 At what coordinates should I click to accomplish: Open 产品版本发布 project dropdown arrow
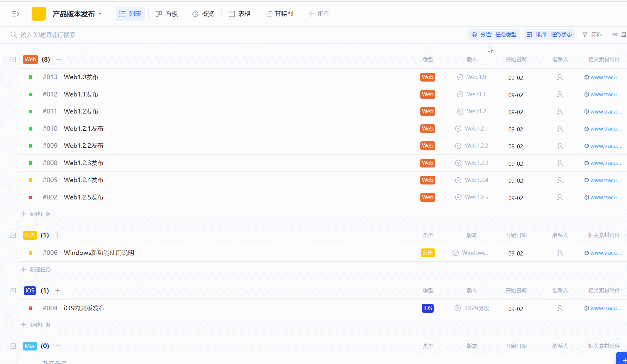point(100,14)
